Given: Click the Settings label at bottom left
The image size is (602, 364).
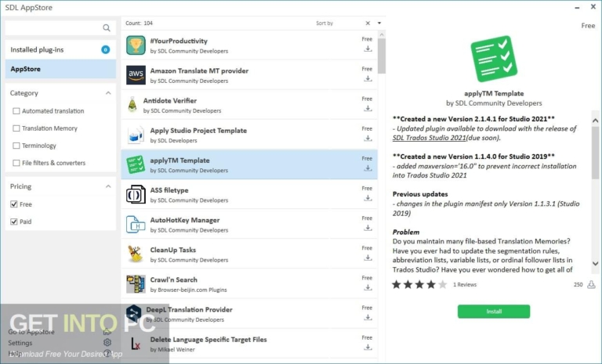Looking at the screenshot, I should point(20,343).
